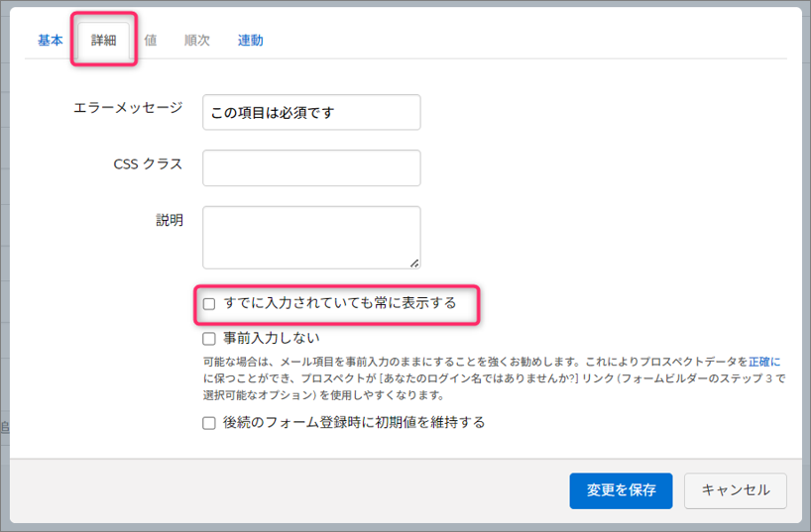Click the 説明 field label
This screenshot has width=811, height=532.
(170, 221)
